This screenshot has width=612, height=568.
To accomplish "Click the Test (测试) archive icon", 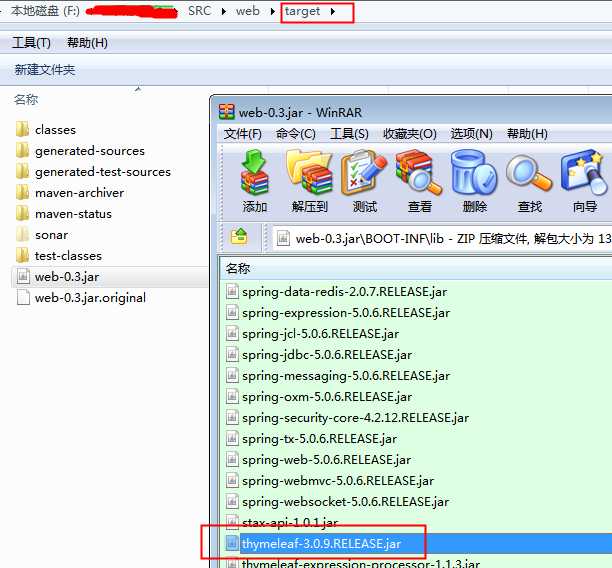I will coord(364,173).
